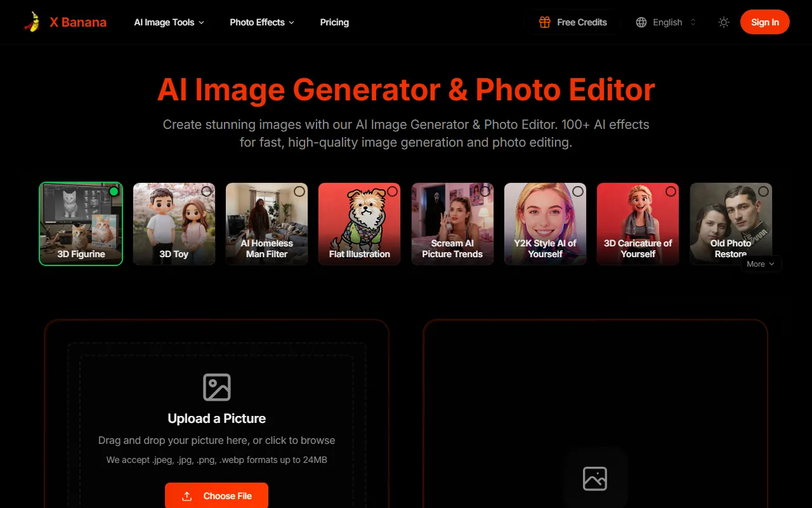Screen dimensions: 812x508
Task: Select the radio circle on the Flat Illustration card
Action: coord(392,191)
